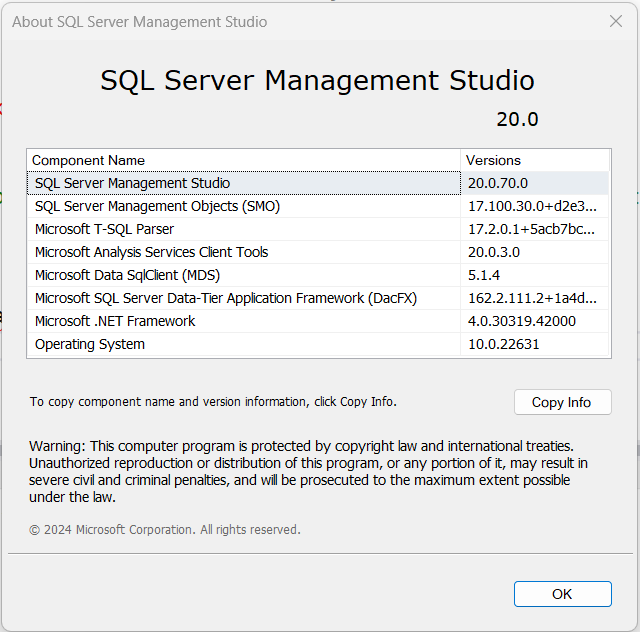Select the Operating System row
The width and height of the screenshot is (640, 632).
[x=90, y=344]
